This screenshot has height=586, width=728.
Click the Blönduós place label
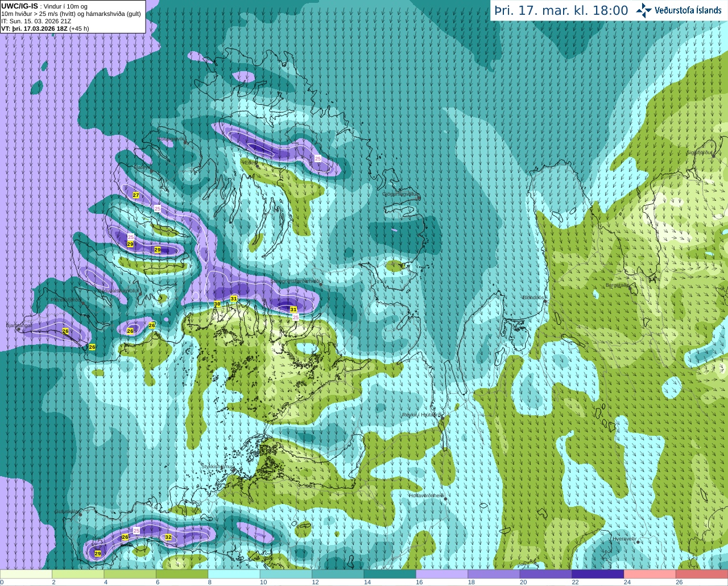[534, 298]
